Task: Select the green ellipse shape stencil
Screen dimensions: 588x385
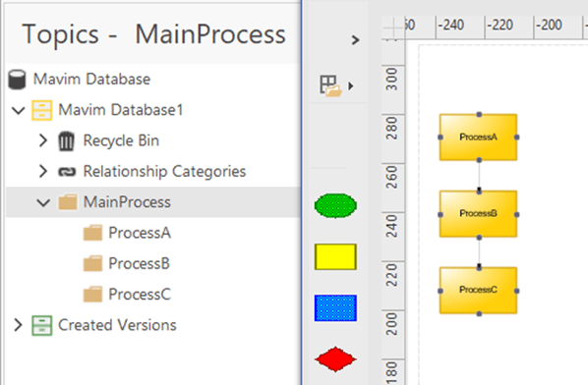Action: pos(335,205)
